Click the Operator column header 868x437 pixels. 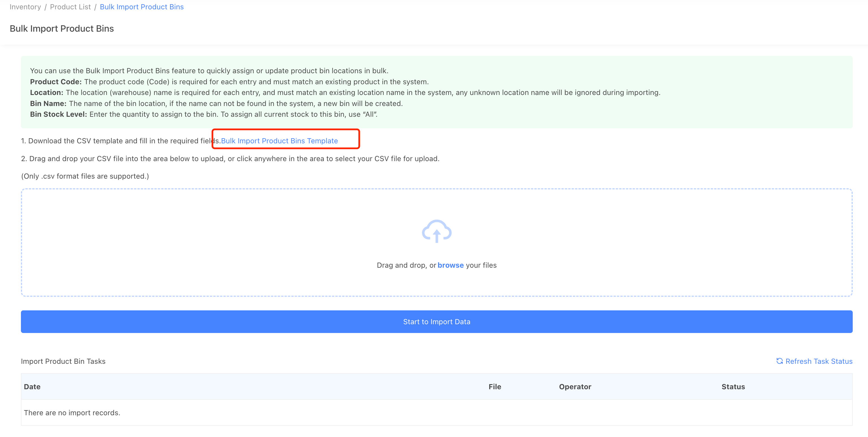pos(575,386)
